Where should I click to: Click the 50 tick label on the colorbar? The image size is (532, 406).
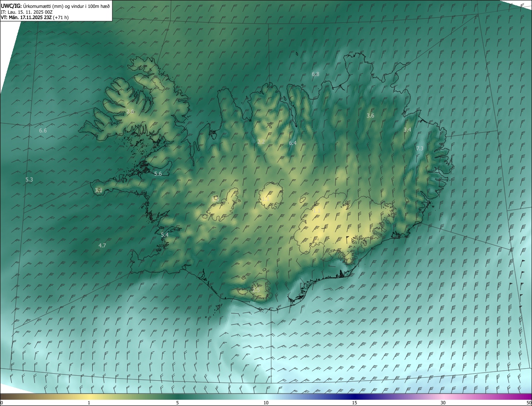(x=528, y=403)
